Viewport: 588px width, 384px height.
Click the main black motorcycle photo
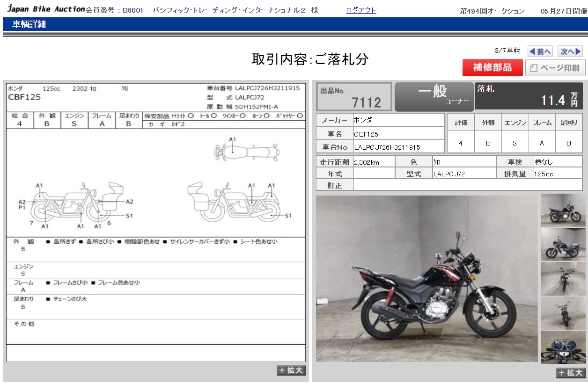426,279
